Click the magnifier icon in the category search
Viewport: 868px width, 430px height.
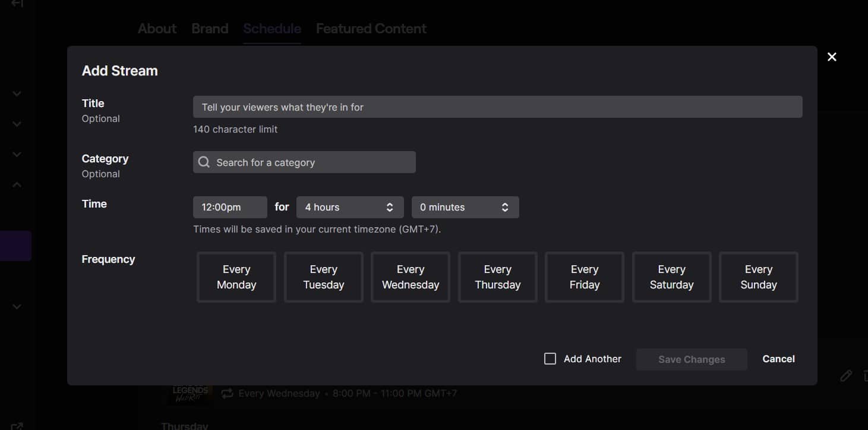click(204, 162)
